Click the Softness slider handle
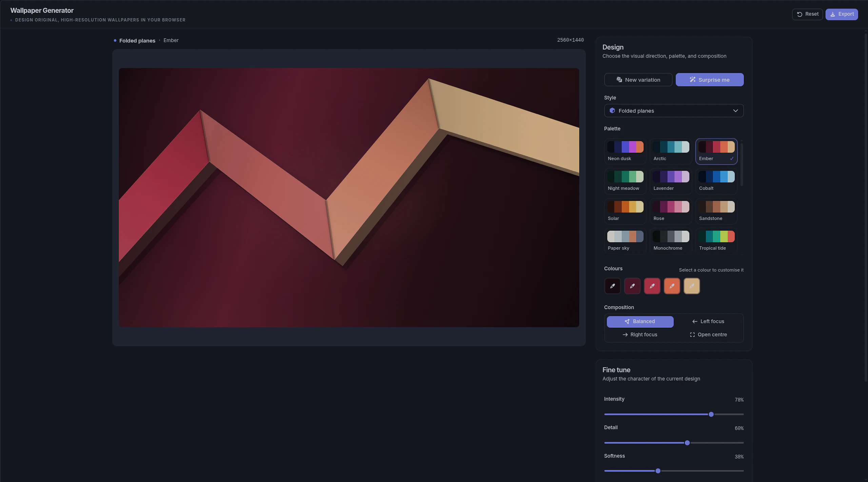 click(x=658, y=471)
